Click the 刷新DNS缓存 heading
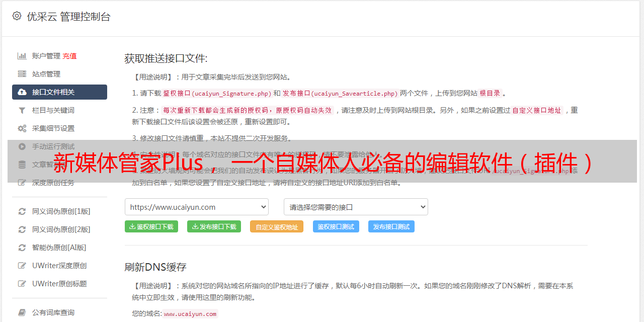The width and height of the screenshot is (644, 322). point(155,267)
